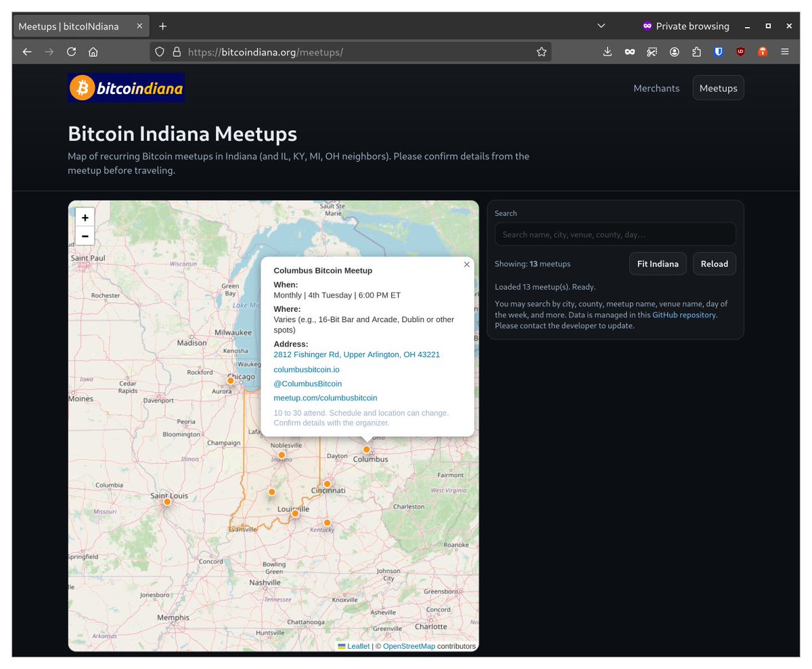
Task: Open the tracking protection shield icon
Action: pyautogui.click(x=160, y=51)
